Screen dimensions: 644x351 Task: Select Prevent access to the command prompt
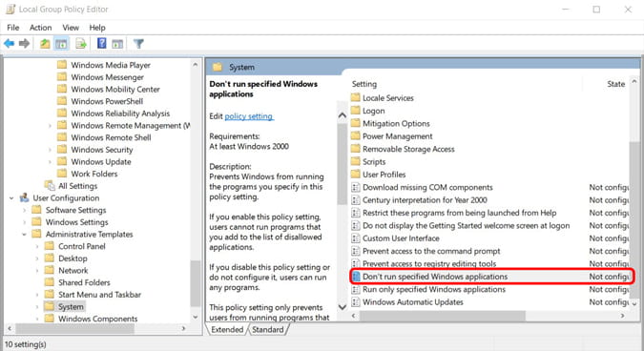(431, 251)
